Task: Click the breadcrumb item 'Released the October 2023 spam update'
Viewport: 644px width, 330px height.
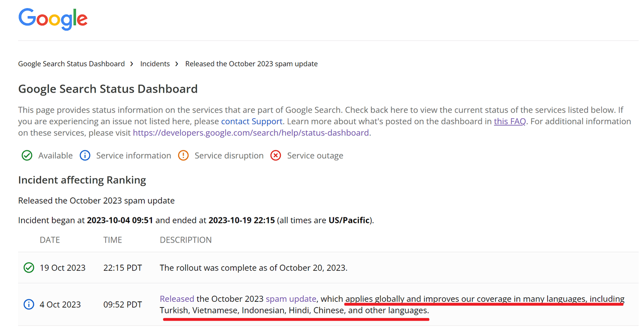Action: click(252, 64)
